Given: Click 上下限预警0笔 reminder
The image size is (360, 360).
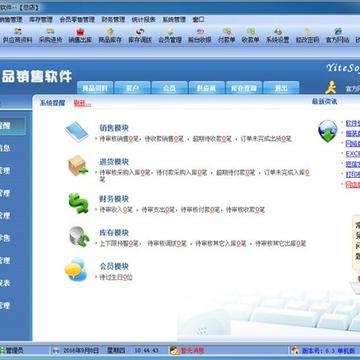Looking at the screenshot, I should click(118, 244).
